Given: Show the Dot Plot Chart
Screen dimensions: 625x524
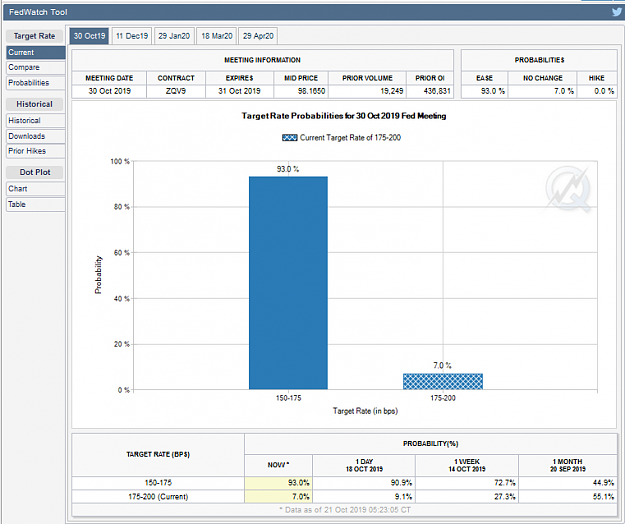Looking at the screenshot, I should pyautogui.click(x=35, y=188).
